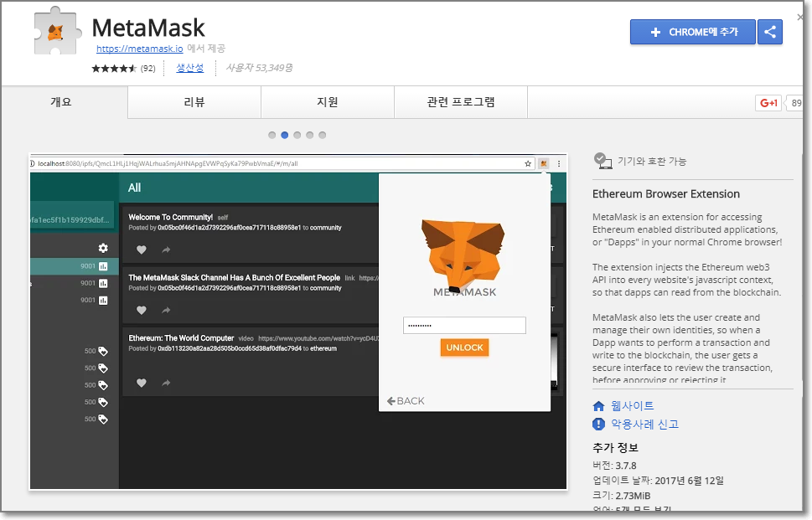Click the MetaMask password input field

click(x=464, y=326)
